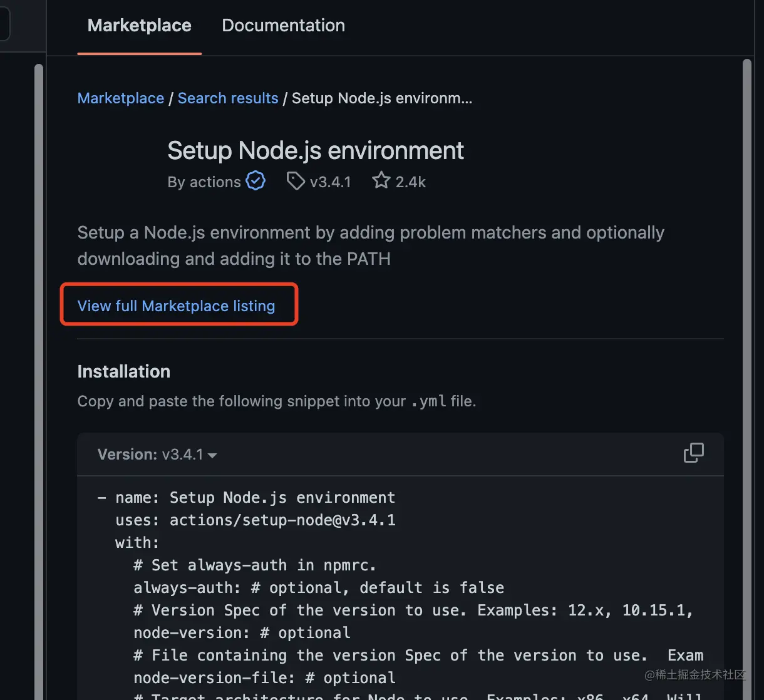Screen dimensions: 764x700
Task: Click the Installation section heading
Action: click(124, 372)
